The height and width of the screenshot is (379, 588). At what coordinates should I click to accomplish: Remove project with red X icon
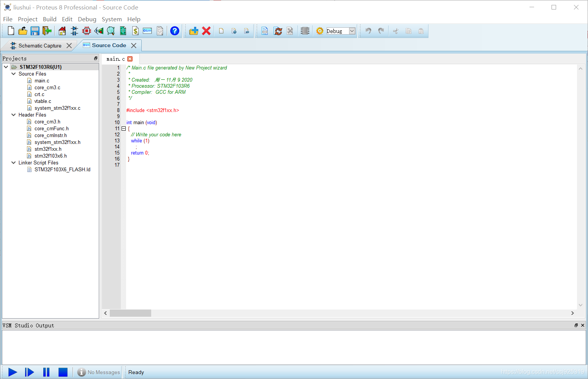[206, 31]
